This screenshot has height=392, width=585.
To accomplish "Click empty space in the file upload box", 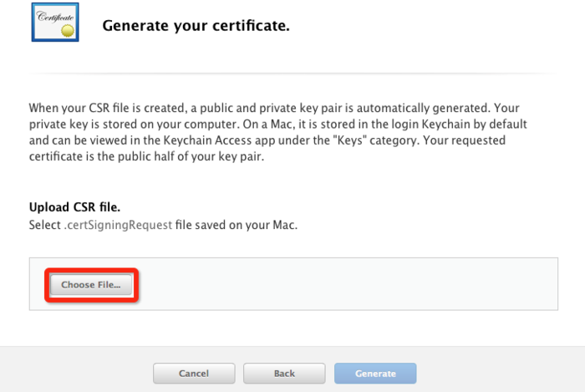I will click(x=351, y=285).
